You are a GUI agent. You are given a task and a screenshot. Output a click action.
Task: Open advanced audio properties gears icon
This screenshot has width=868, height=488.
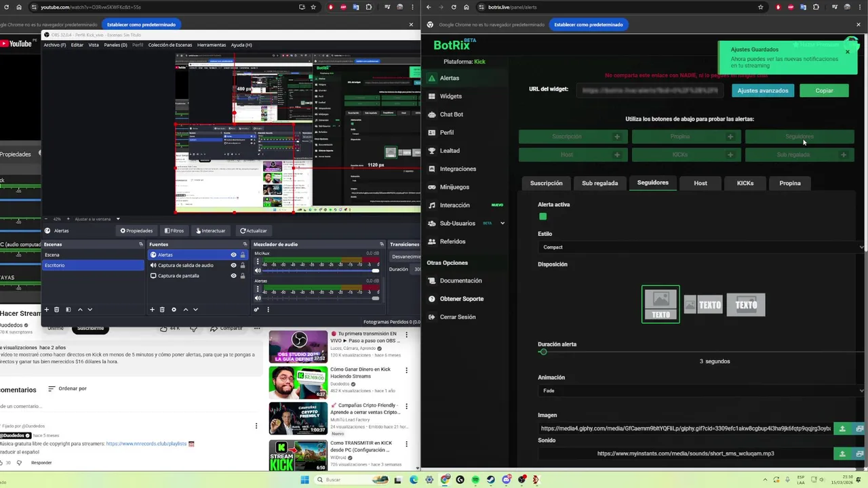point(256,310)
